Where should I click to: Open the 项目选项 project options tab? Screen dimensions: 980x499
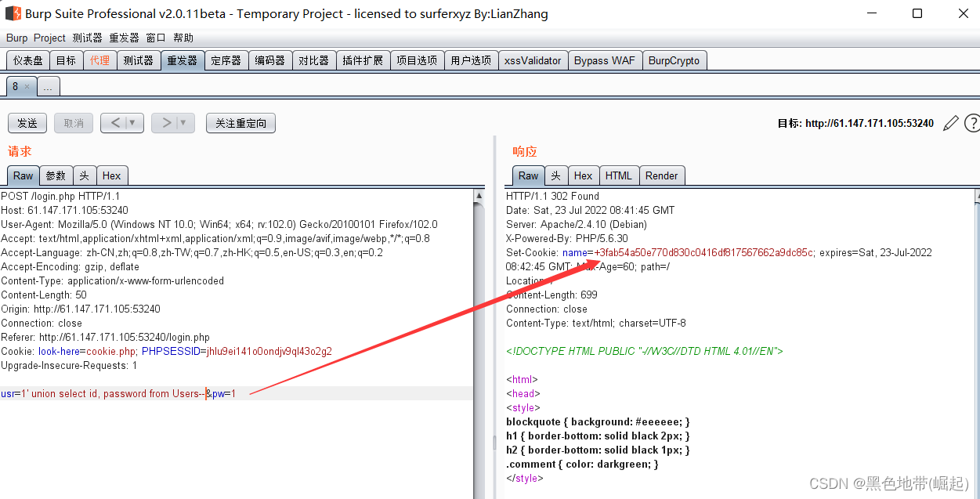[417, 60]
